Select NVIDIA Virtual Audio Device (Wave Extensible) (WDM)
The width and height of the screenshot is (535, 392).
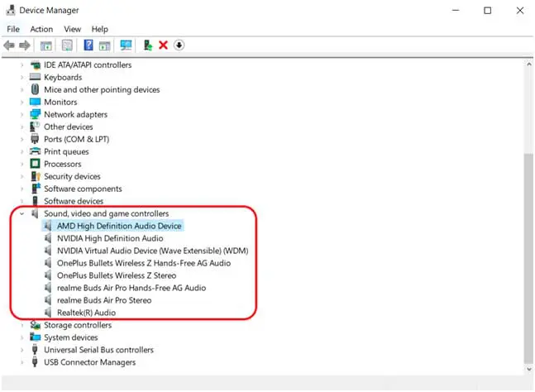coord(152,251)
